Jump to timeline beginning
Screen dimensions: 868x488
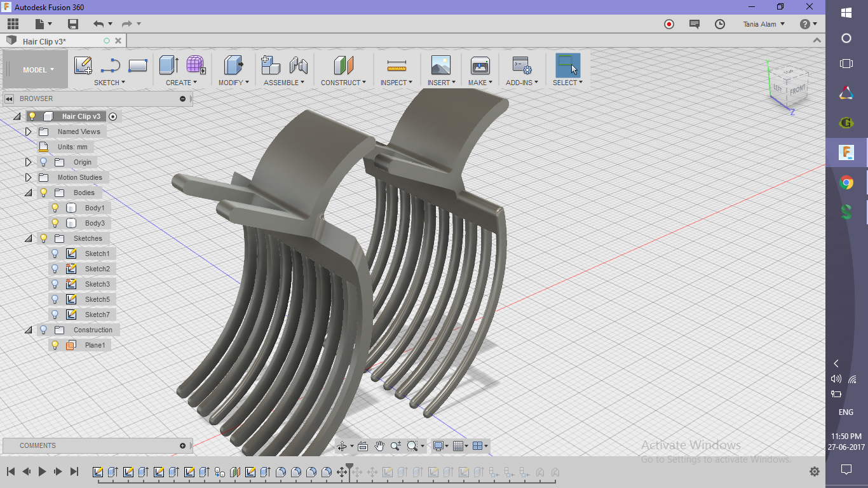(11, 471)
